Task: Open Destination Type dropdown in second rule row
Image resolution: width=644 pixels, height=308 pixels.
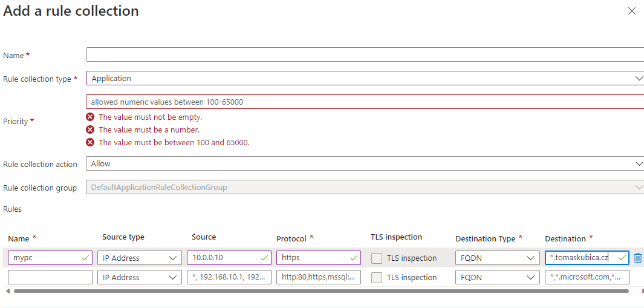Action: click(497, 277)
